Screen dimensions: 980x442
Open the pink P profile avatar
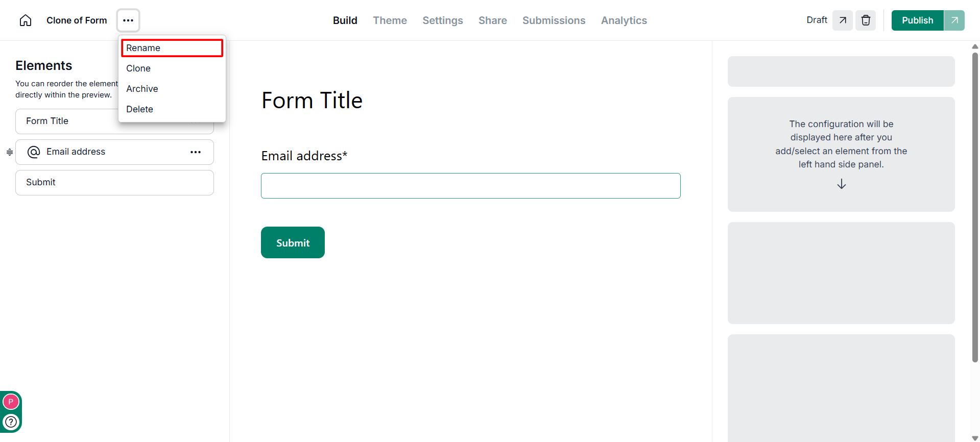11,402
